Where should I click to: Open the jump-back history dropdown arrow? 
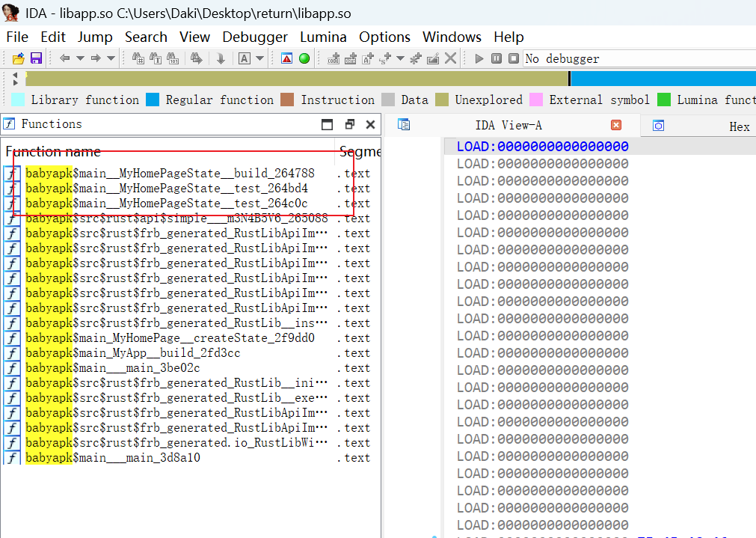(x=80, y=59)
